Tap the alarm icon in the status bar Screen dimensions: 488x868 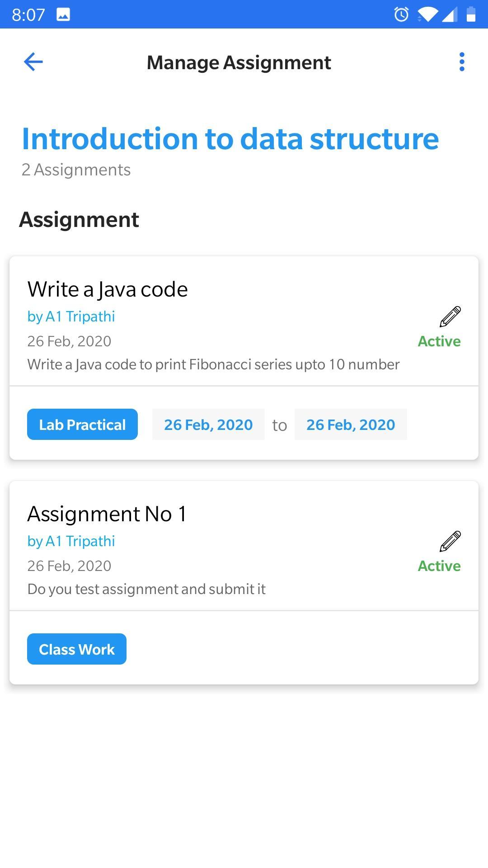coord(401,14)
